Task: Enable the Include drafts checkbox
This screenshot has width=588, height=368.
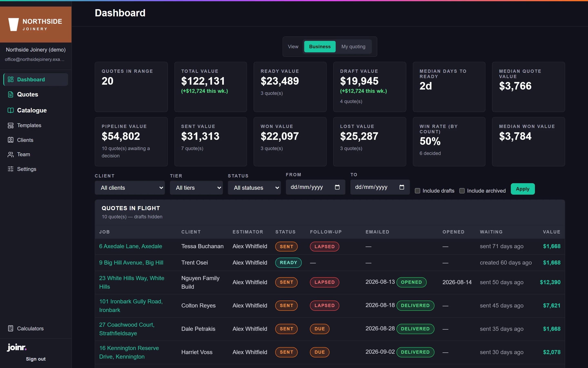Action: (x=418, y=191)
